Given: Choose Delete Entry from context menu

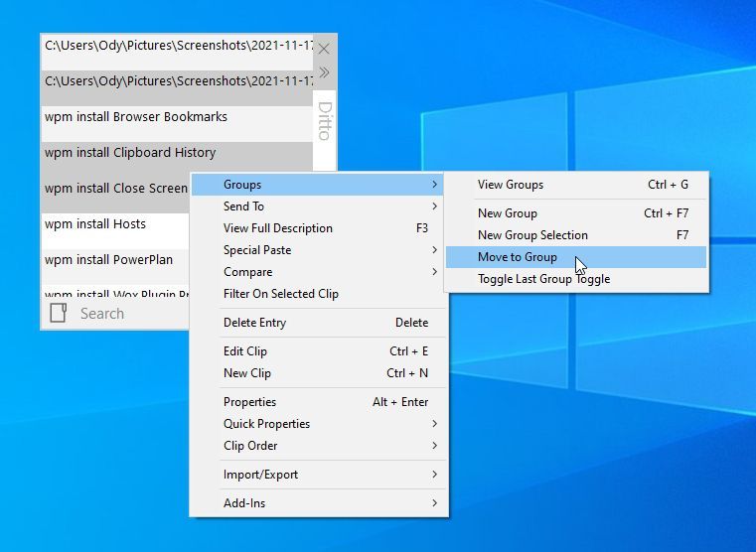Looking at the screenshot, I should pos(318,323).
